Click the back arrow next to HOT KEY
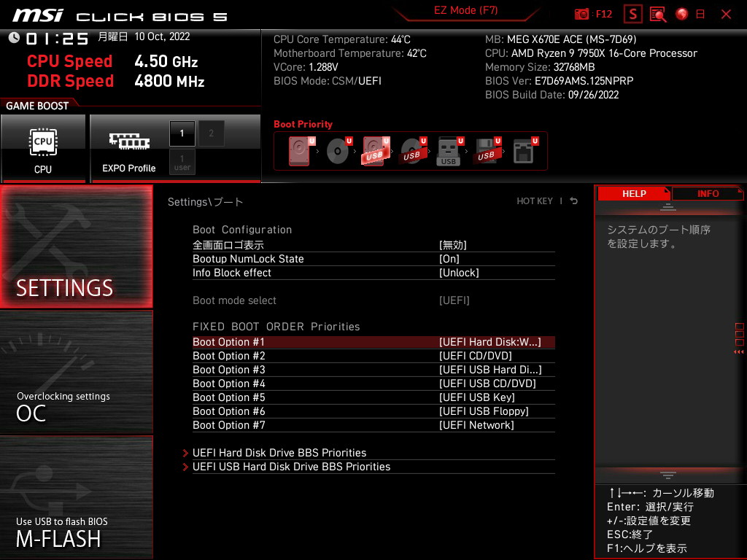The image size is (747, 560). (574, 201)
